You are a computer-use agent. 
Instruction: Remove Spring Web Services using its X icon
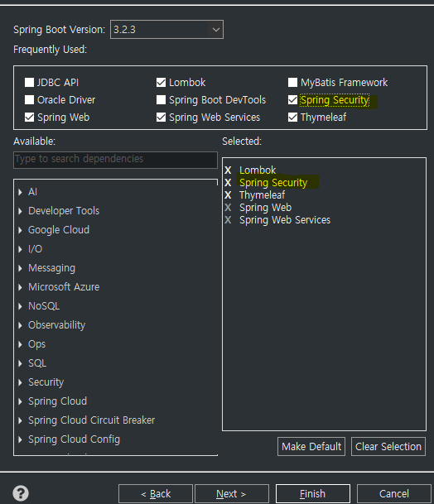click(228, 220)
